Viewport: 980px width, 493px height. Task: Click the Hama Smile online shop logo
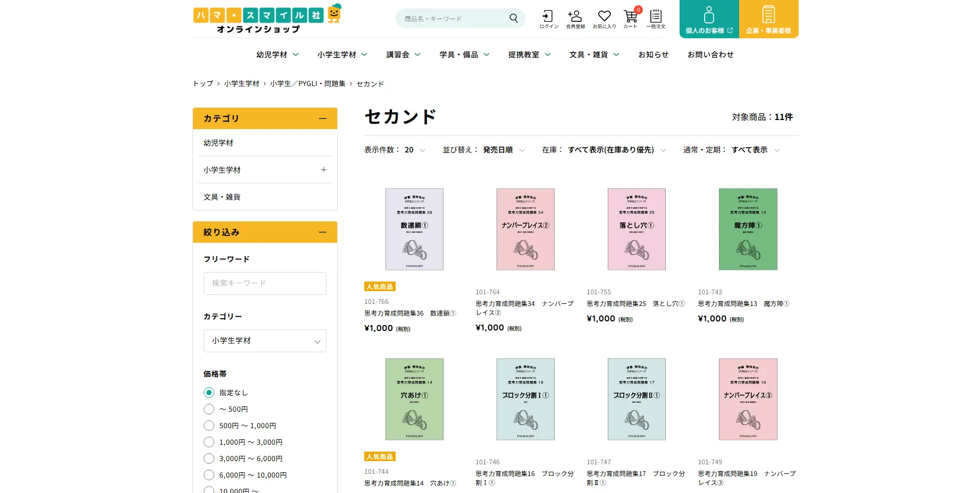pos(267,19)
